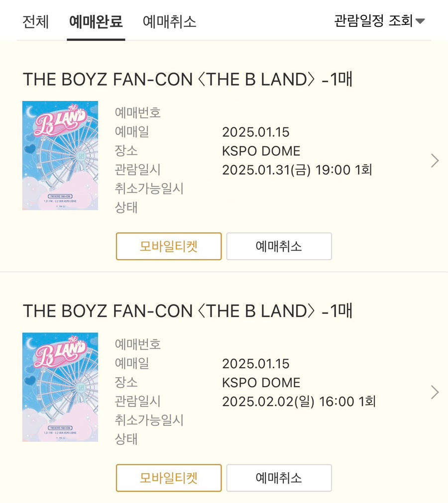Tap the poster thumbnail of the 02.02 ticket
Viewport: 448px width, 503px height.
(60, 387)
